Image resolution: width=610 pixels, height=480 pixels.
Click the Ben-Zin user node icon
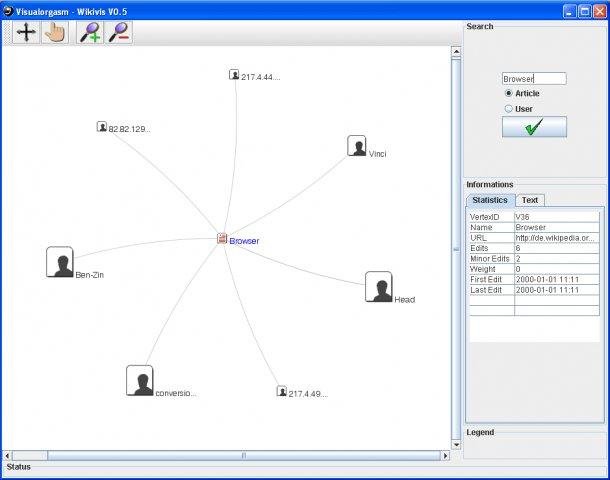click(x=60, y=262)
